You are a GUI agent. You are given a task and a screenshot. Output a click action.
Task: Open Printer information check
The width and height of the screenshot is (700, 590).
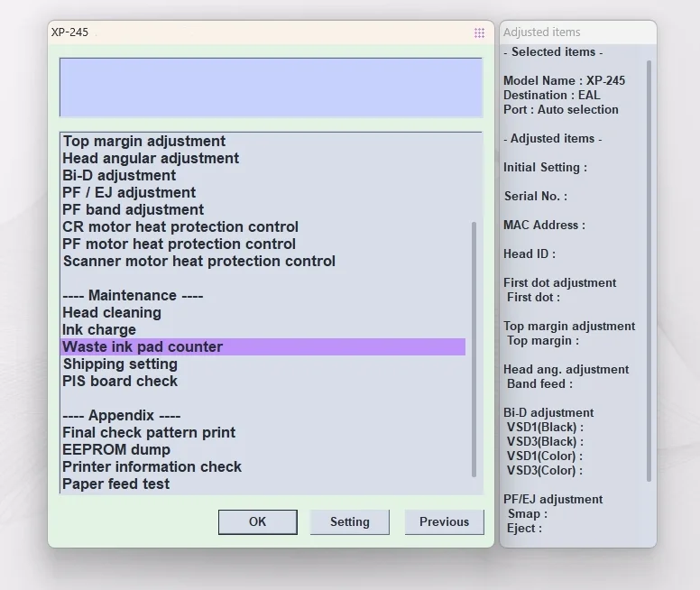pyautogui.click(x=152, y=466)
